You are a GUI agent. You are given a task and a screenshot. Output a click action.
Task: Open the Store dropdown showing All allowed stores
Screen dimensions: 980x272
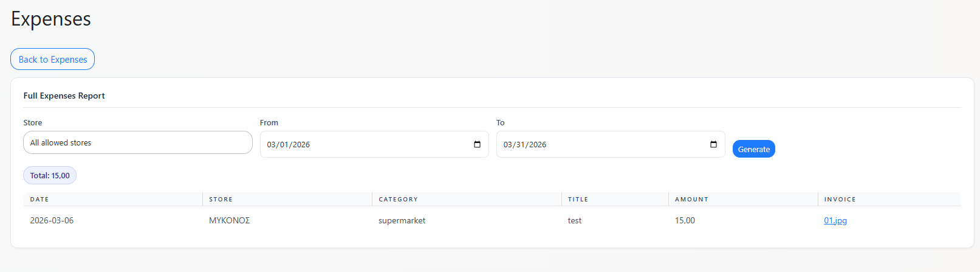137,142
